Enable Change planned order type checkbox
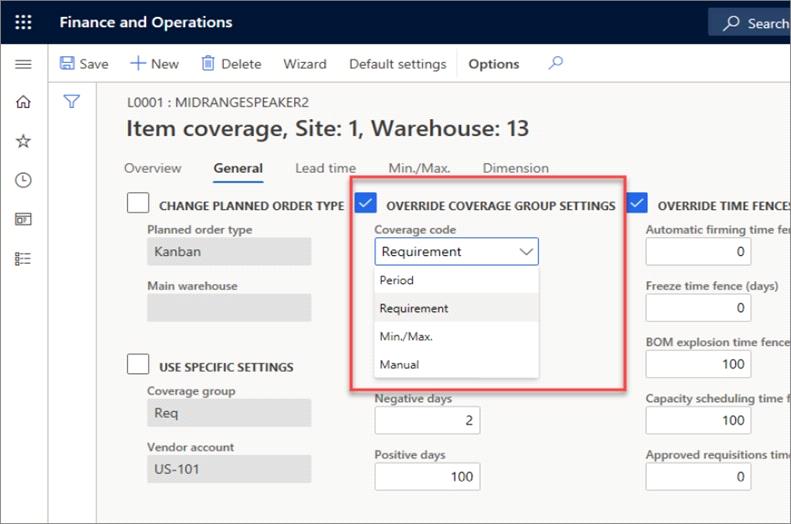791x524 pixels. pyautogui.click(x=138, y=203)
